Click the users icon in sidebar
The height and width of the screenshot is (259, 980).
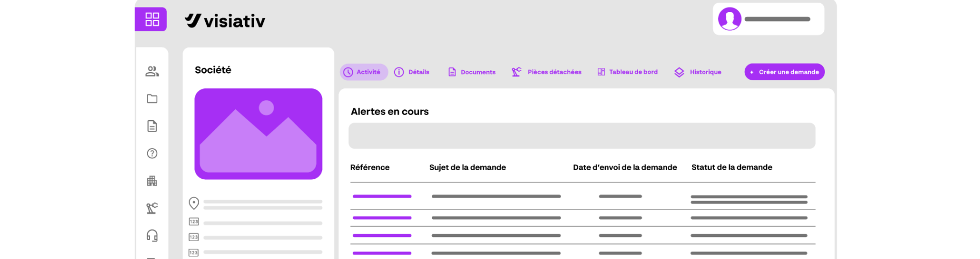(x=152, y=71)
